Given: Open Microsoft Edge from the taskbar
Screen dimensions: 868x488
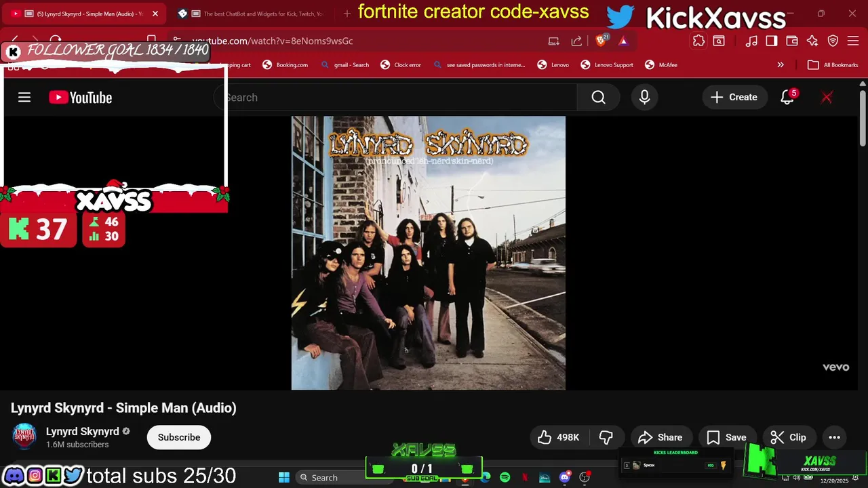Looking at the screenshot, I should pyautogui.click(x=486, y=477).
